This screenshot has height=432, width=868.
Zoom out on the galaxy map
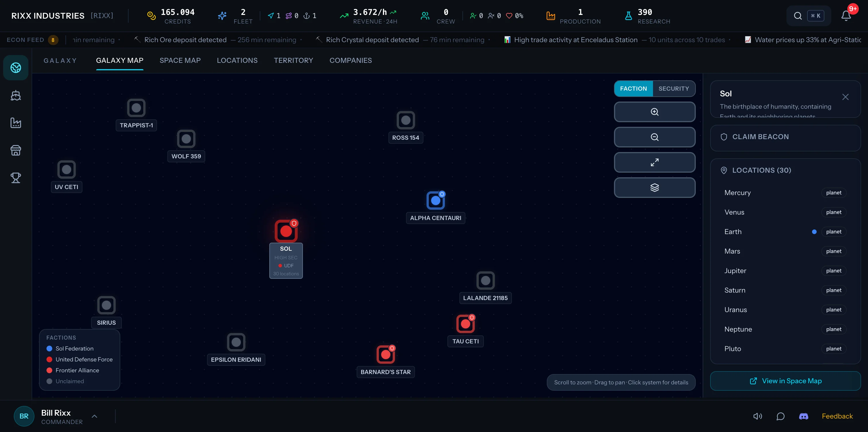(x=654, y=137)
